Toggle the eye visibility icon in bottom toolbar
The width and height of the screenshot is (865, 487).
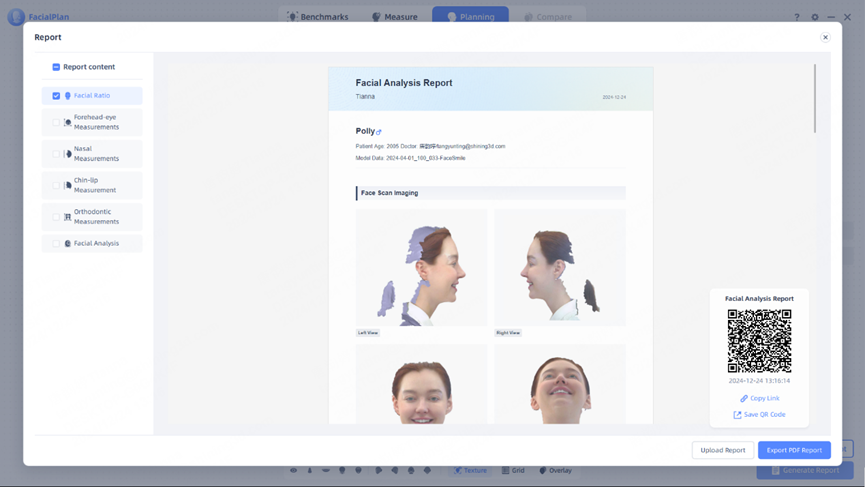click(x=293, y=470)
